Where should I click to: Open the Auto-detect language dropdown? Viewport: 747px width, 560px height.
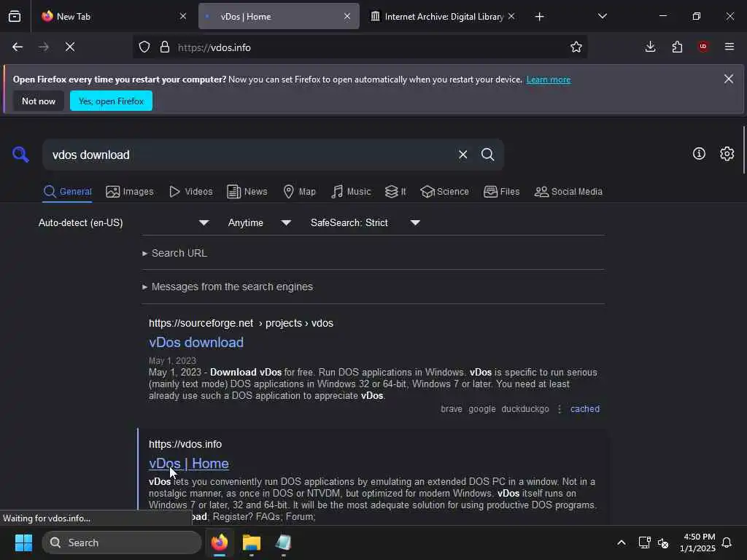click(x=124, y=222)
